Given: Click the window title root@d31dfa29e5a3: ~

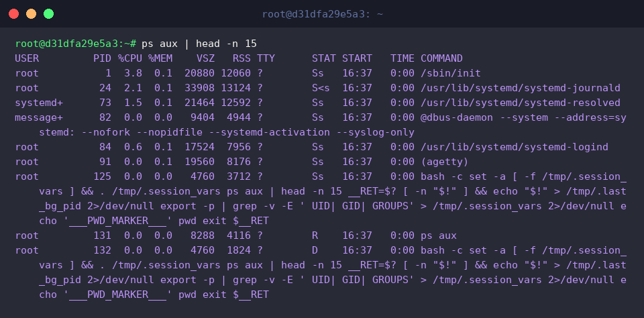Looking at the screenshot, I should coord(323,14).
